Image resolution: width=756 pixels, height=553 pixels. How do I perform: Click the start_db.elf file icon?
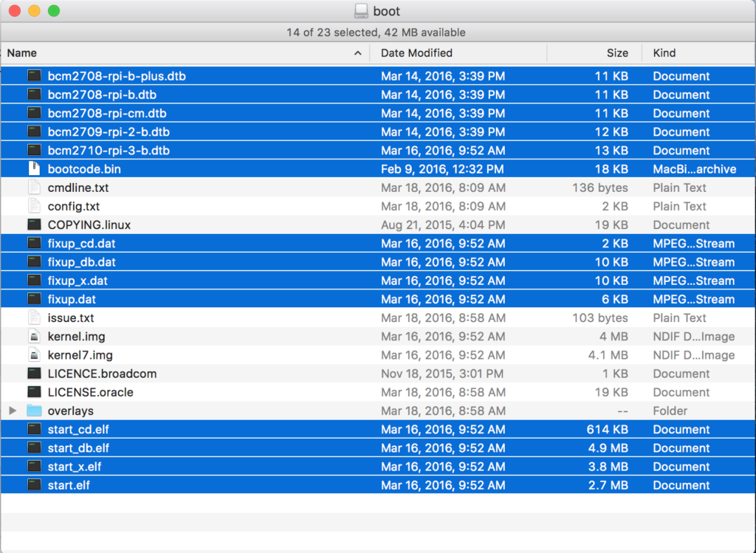click(x=34, y=448)
